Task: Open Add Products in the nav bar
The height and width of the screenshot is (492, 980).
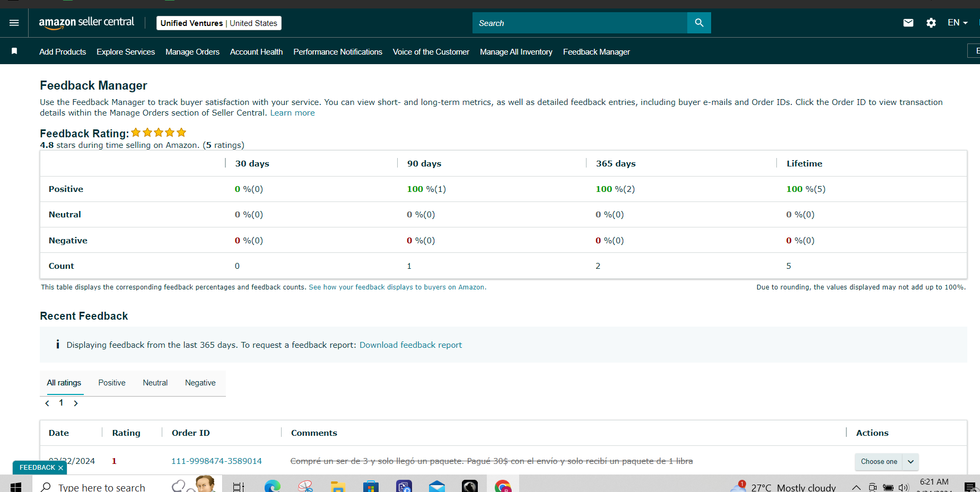Action: 63,52
